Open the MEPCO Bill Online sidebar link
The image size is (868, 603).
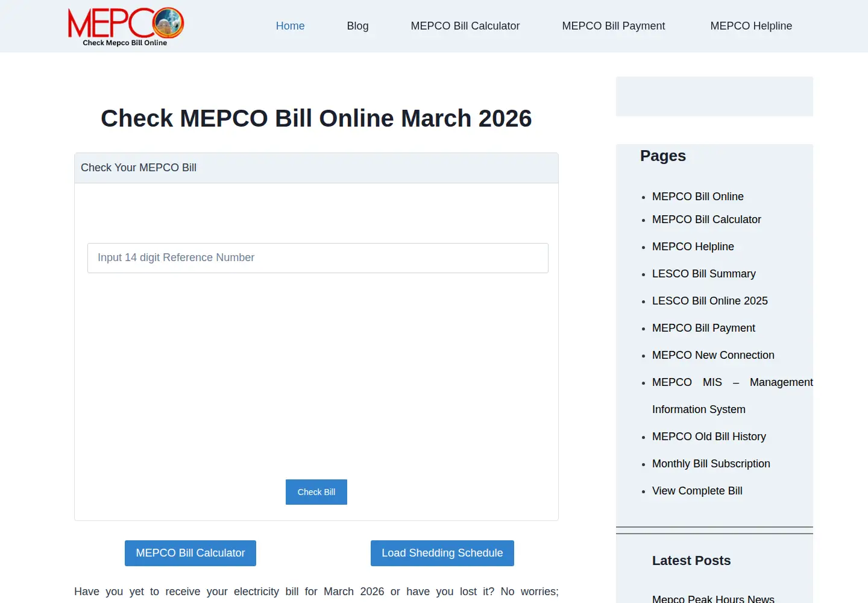click(697, 197)
